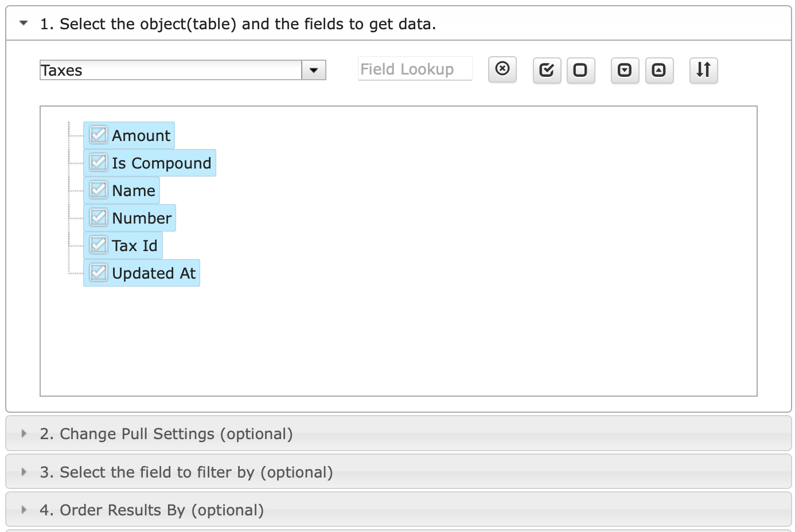
Task: Open the Taxes object dropdown arrow
Action: click(314, 71)
